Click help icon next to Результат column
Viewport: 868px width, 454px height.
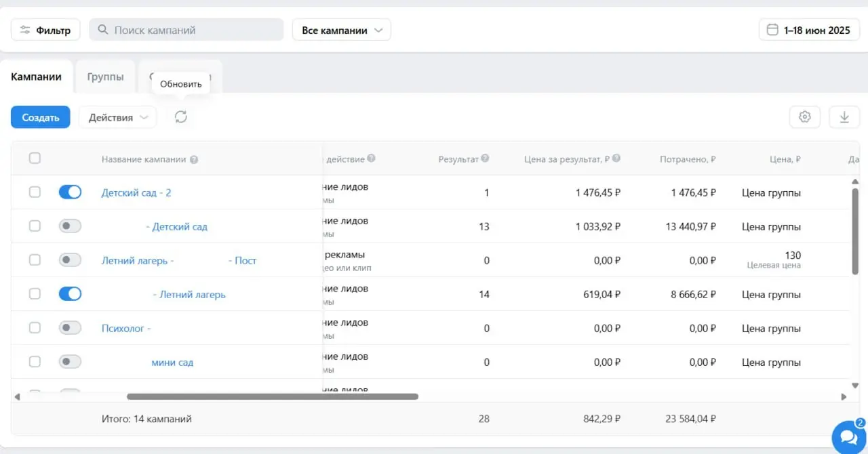[486, 159]
